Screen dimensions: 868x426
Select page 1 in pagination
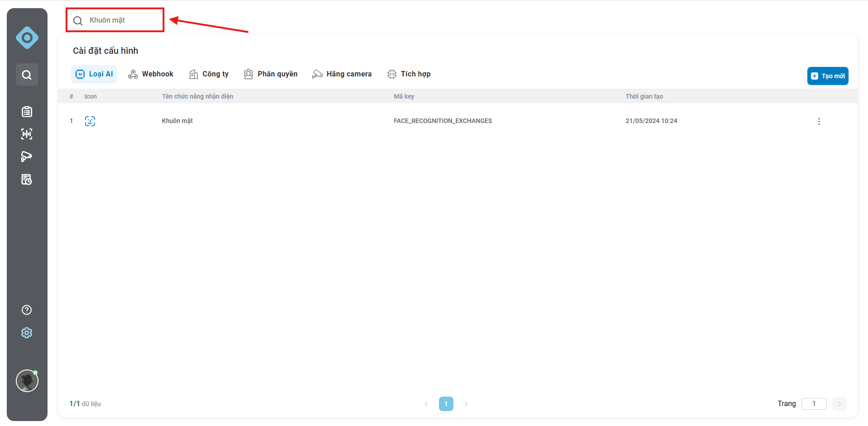point(446,404)
